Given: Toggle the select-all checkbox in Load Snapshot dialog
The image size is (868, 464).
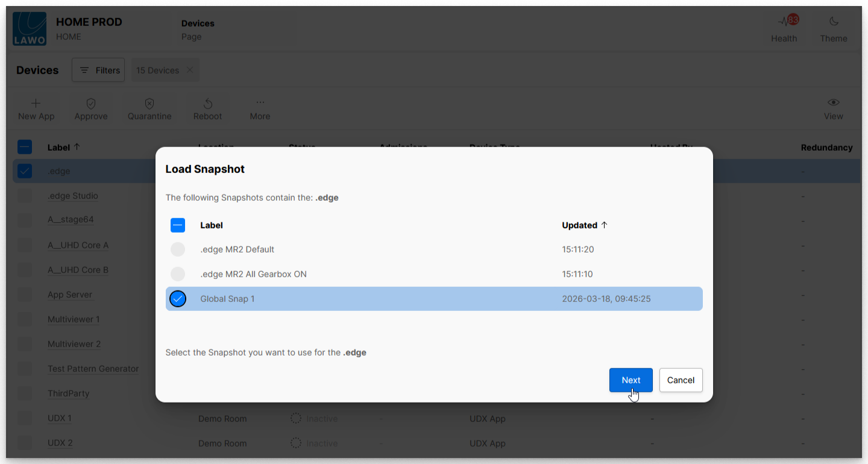Looking at the screenshot, I should tap(178, 225).
